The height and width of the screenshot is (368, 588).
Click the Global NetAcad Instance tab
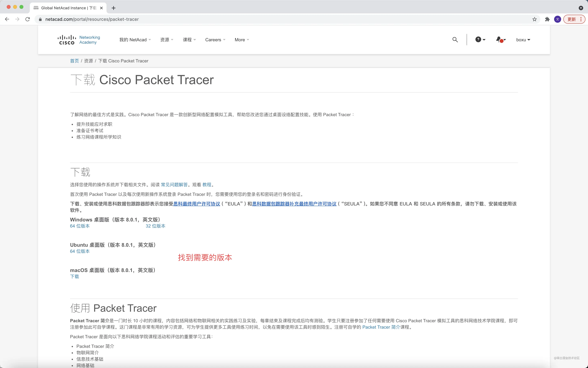coord(68,8)
